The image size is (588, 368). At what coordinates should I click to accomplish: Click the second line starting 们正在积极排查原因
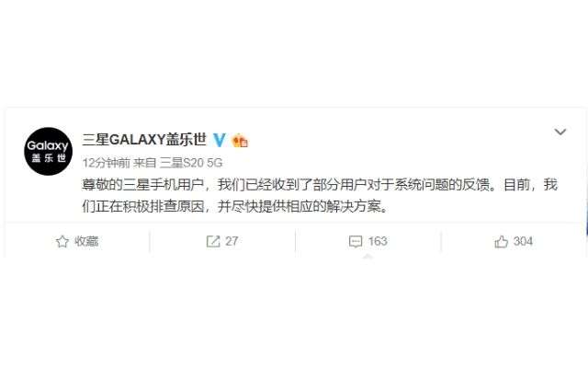235,206
